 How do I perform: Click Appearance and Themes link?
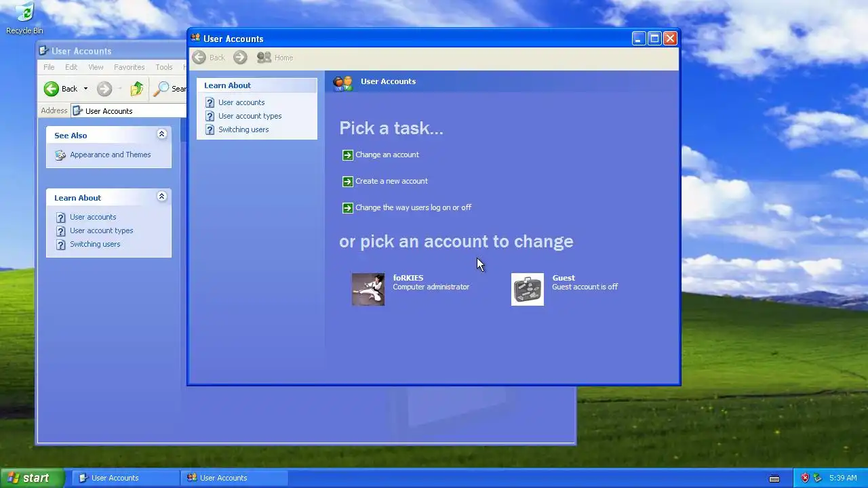[x=111, y=155]
